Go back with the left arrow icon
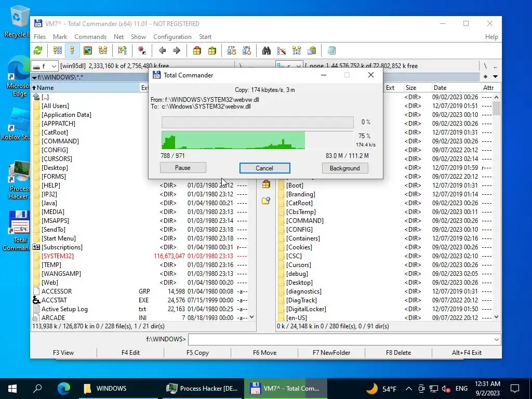 [x=162, y=50]
